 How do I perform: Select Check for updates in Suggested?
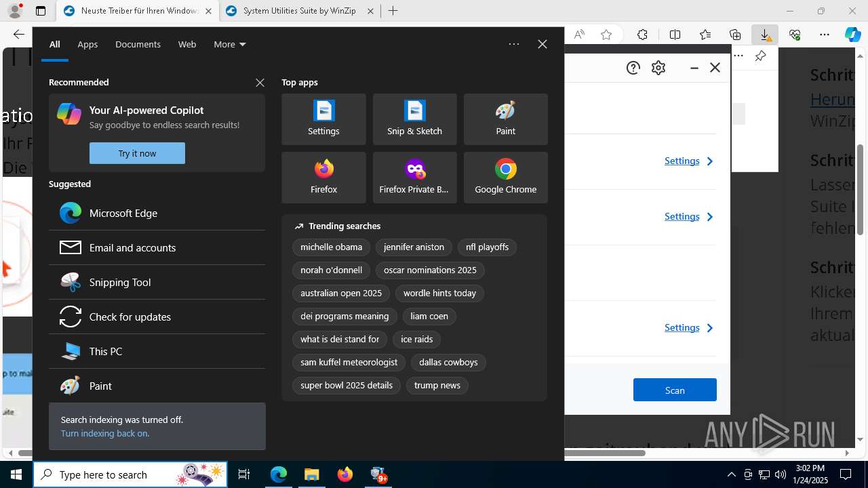click(157, 317)
